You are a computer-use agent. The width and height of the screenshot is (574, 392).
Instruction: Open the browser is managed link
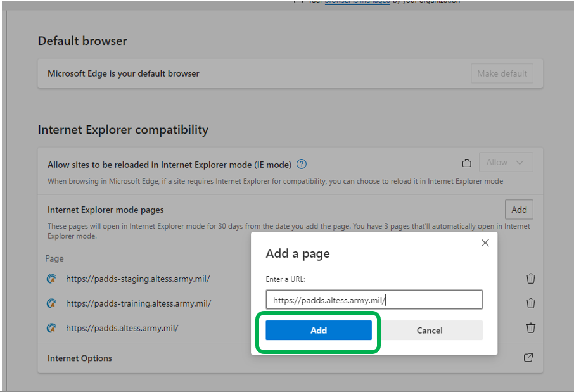coord(356,3)
